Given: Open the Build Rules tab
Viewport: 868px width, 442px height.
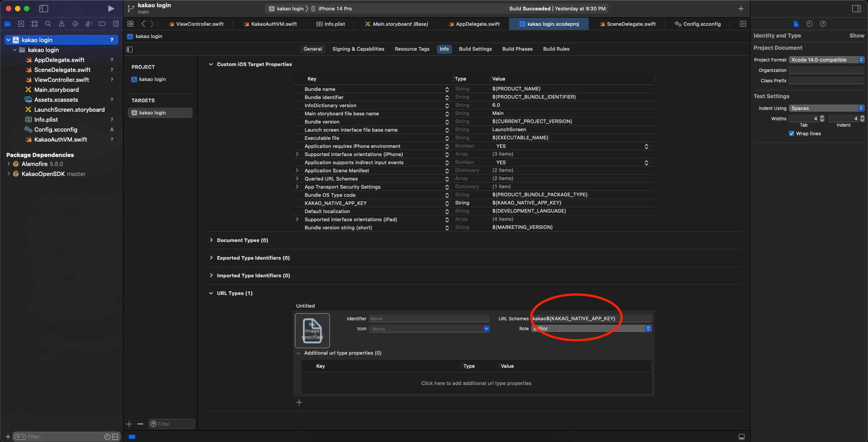Looking at the screenshot, I should point(556,49).
